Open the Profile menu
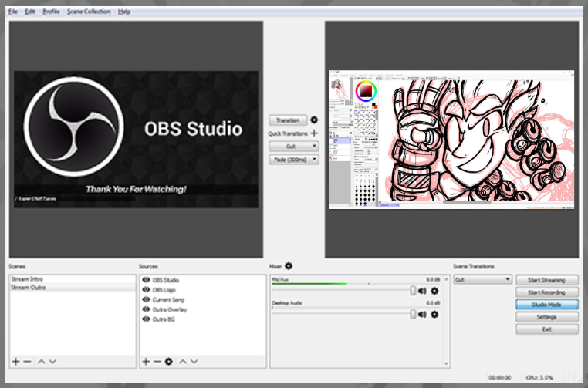Viewport: 588px width, 388px height. point(51,12)
